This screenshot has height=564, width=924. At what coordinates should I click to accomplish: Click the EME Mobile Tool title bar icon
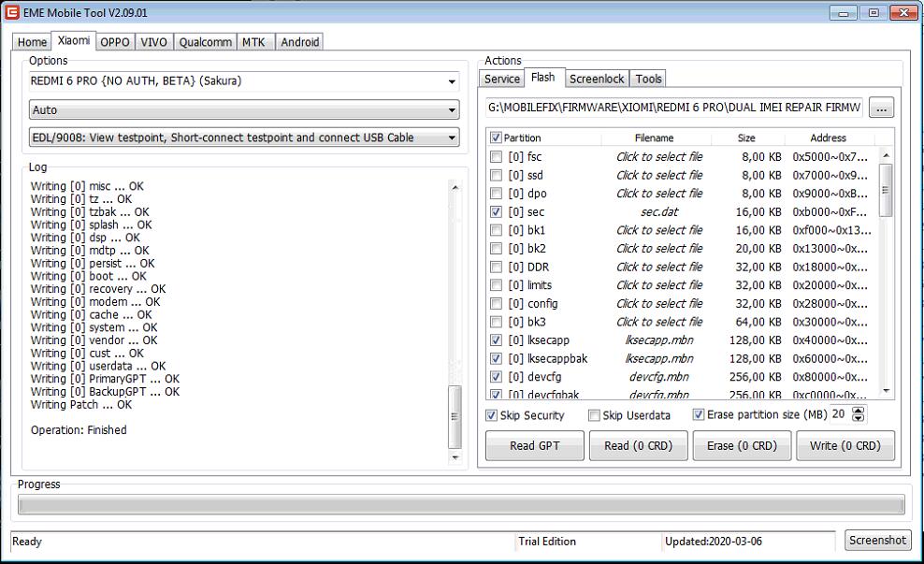pyautogui.click(x=13, y=13)
